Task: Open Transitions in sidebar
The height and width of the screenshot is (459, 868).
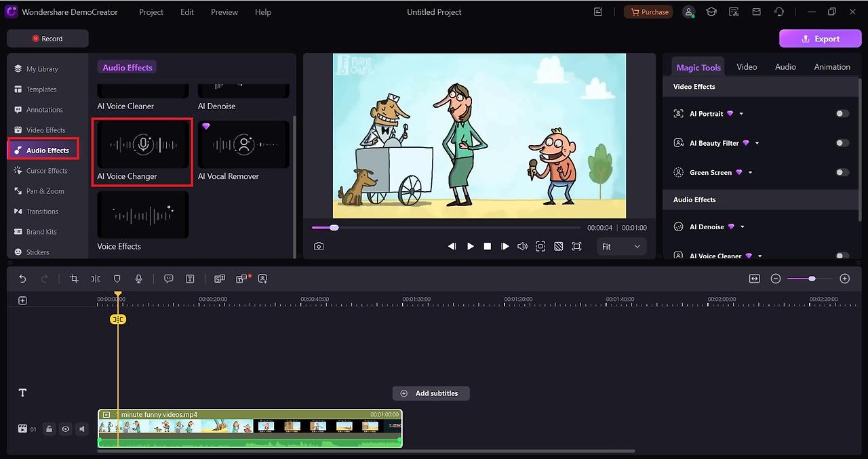Action: [x=42, y=212]
